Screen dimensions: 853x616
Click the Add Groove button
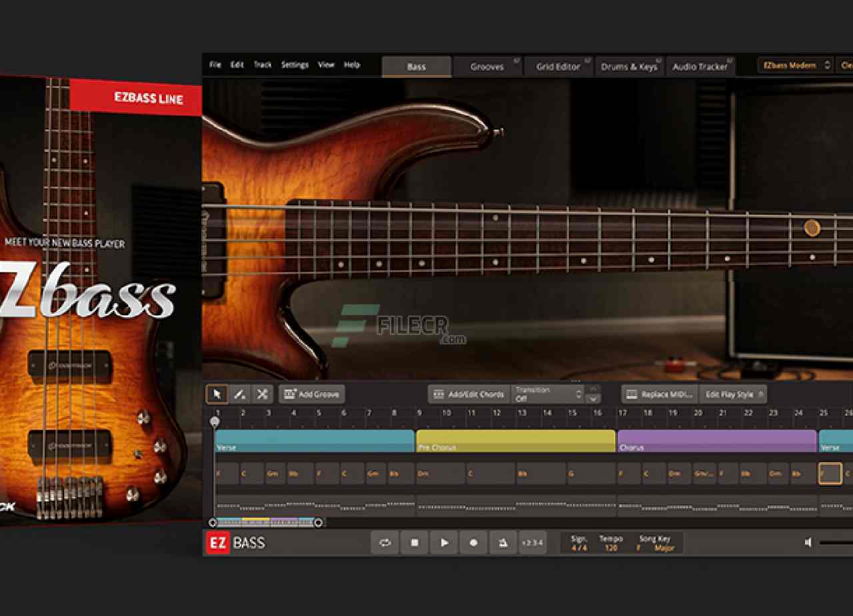coord(312,394)
